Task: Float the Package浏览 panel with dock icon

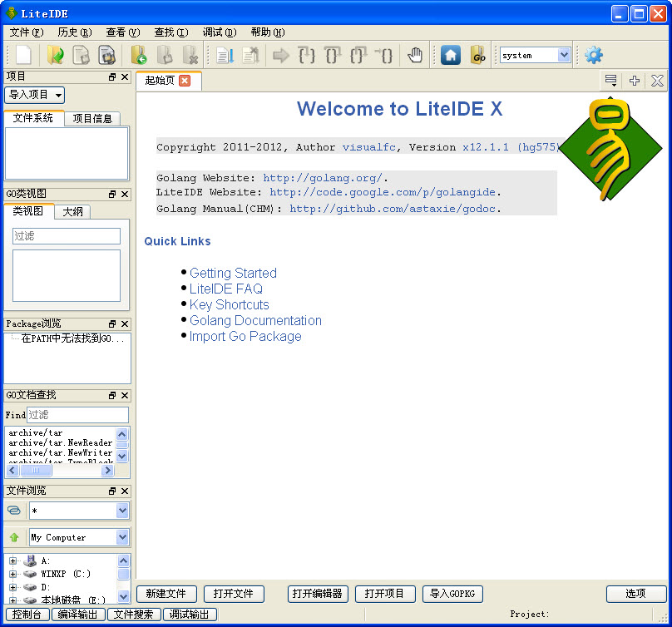Action: [x=112, y=323]
